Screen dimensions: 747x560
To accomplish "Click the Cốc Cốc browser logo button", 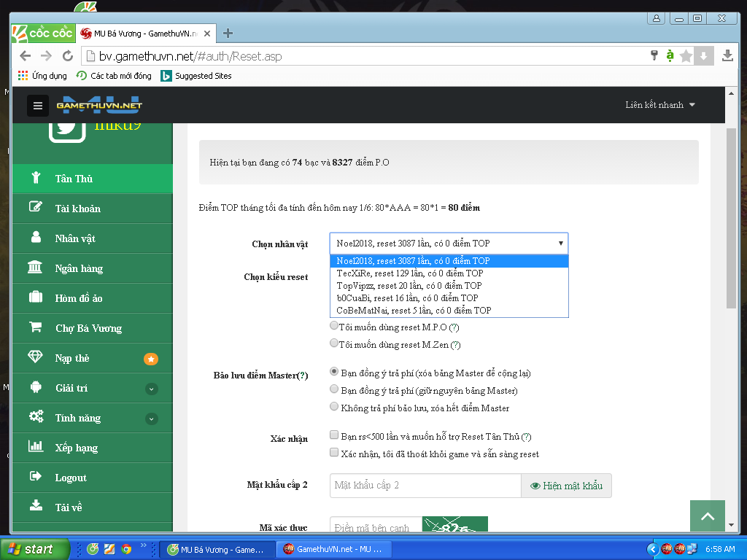I will click(x=43, y=33).
